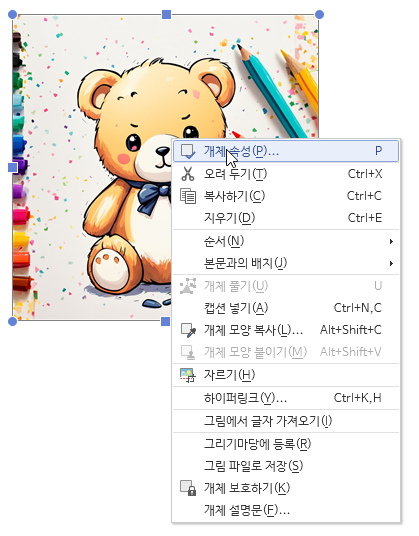The height and width of the screenshot is (536, 419).
Task: Click 개체 모양 붙이기(M) entry
Action: [x=286, y=352]
